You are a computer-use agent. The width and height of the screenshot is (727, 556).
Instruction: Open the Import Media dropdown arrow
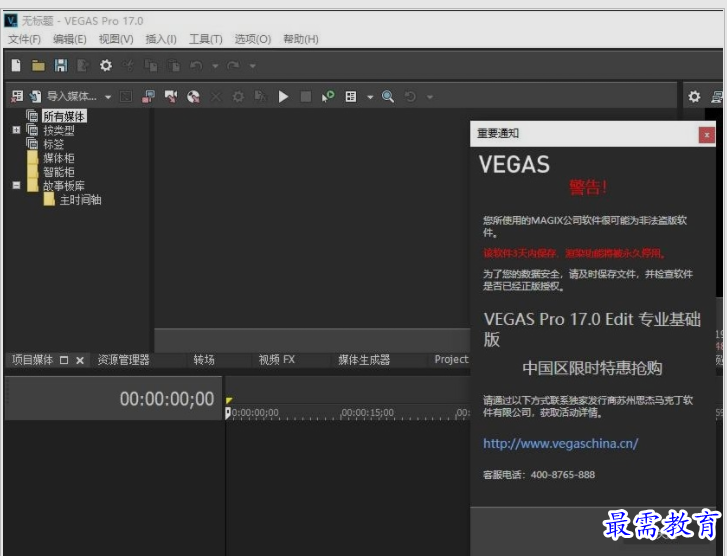pos(108,97)
